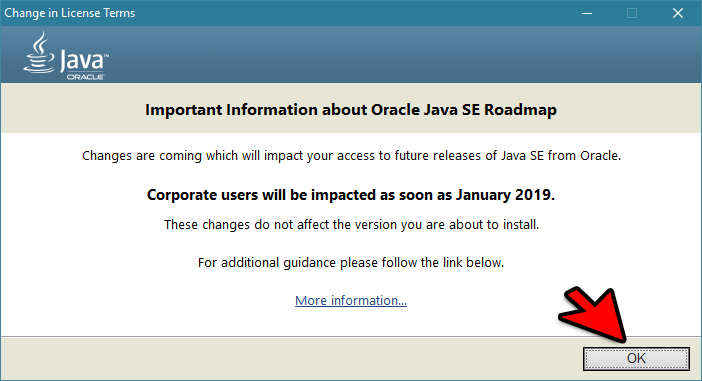Click the These changes do not affect sentence
Screen dimensions: 702x381
click(351, 224)
